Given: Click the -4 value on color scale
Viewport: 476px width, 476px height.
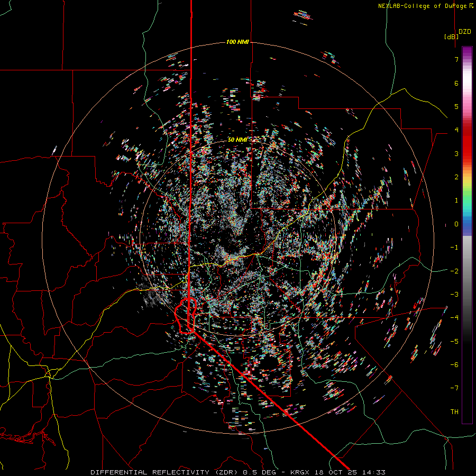Looking at the screenshot, I should (454, 317).
